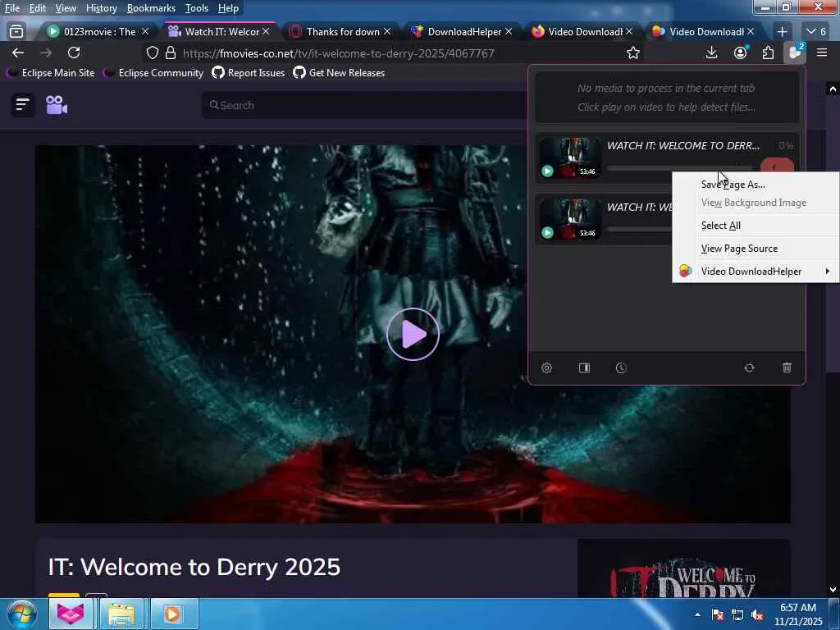Open the Extensions puzzle icon
Viewport: 840px width, 630px height.
click(x=768, y=52)
